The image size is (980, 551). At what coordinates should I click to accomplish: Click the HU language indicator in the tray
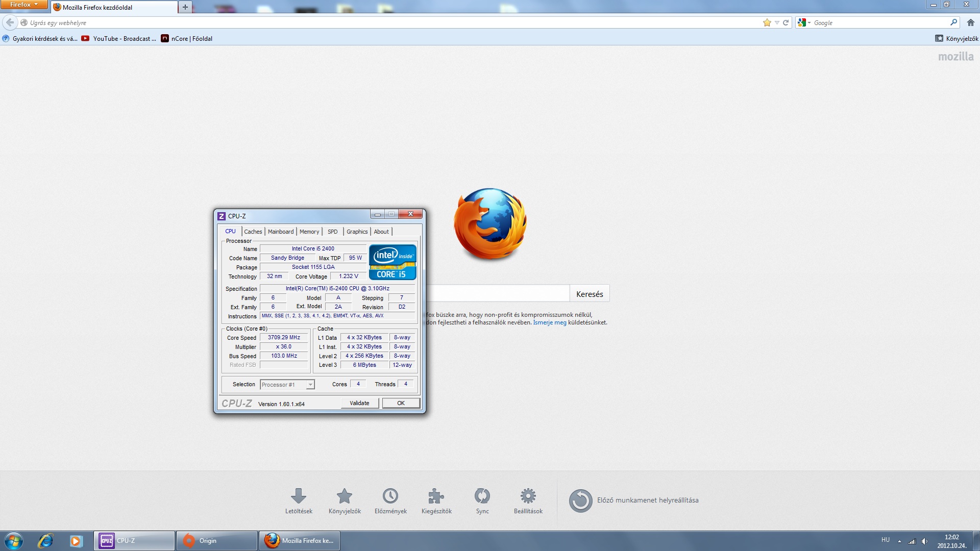point(886,540)
